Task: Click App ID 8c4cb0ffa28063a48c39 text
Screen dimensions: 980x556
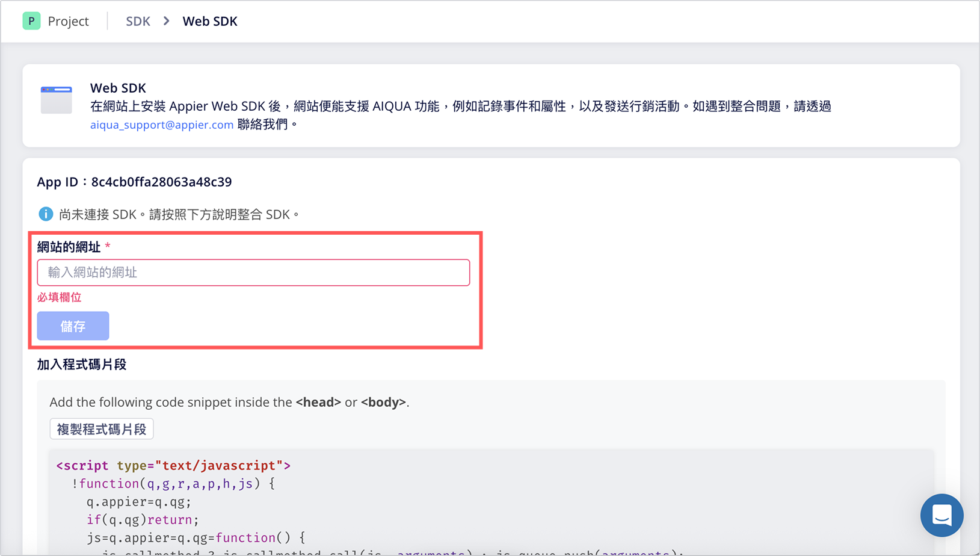Action: click(x=134, y=182)
